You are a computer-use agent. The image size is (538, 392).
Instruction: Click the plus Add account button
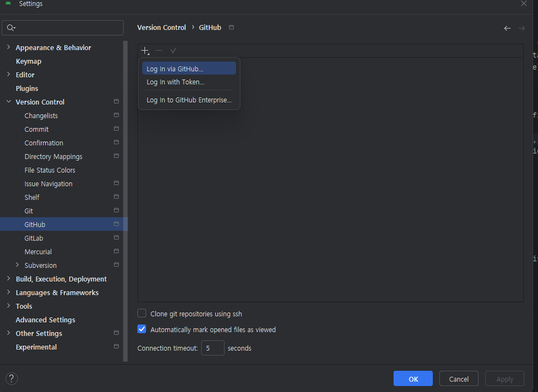[145, 51]
